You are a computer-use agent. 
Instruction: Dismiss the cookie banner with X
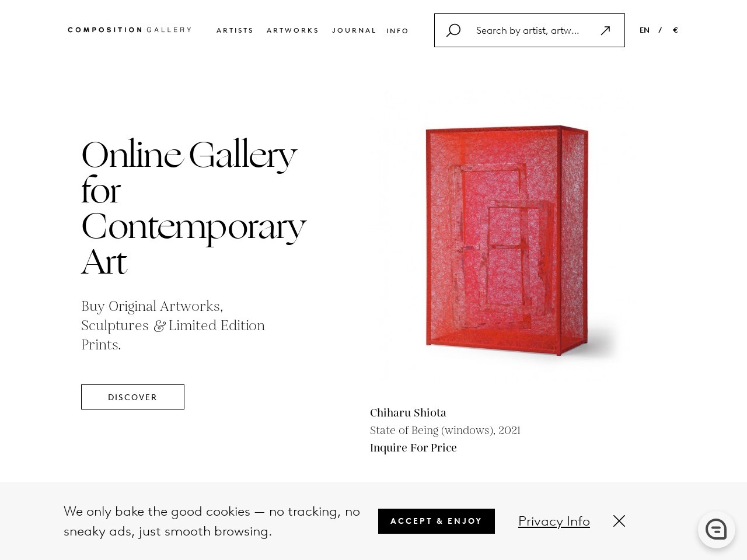tap(619, 521)
